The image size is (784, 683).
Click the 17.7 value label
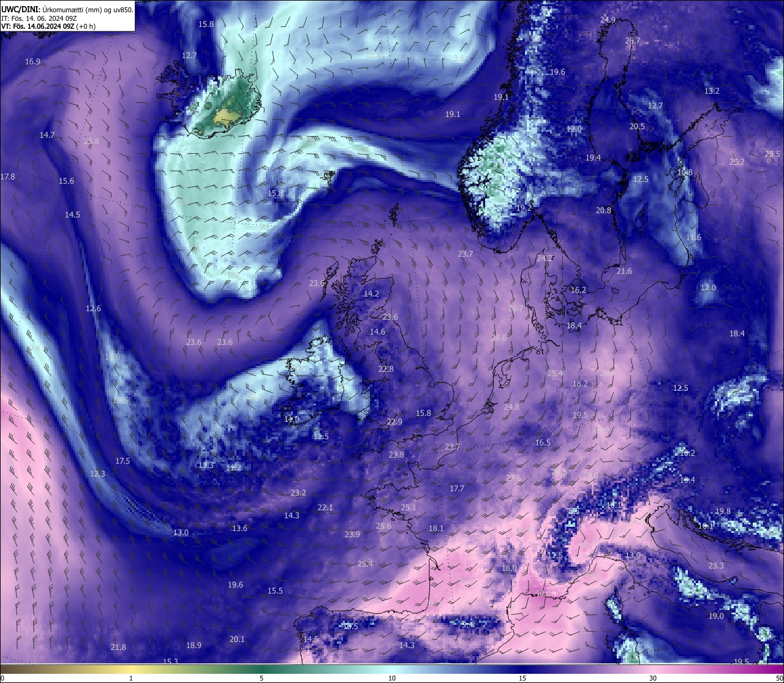click(x=456, y=488)
